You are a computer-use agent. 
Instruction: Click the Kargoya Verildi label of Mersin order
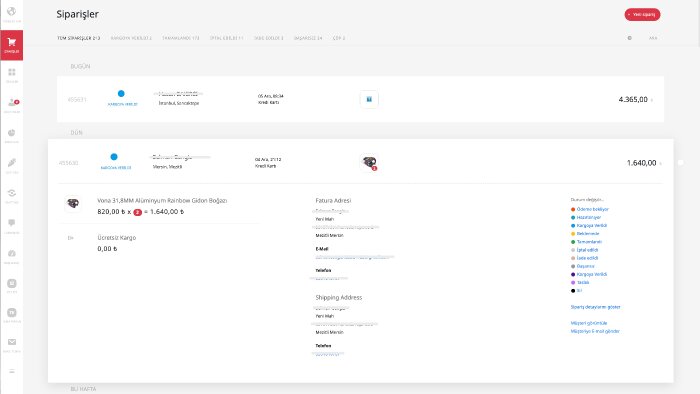coord(116,168)
